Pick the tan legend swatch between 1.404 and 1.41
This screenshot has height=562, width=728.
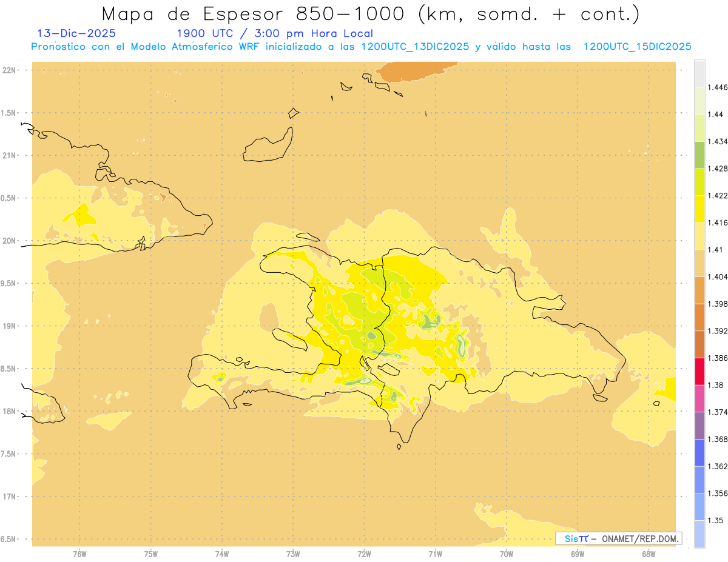pyautogui.click(x=699, y=263)
